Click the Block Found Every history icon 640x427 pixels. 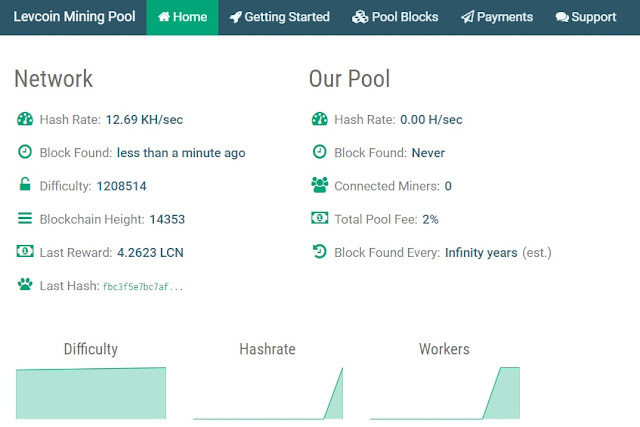[320, 251]
